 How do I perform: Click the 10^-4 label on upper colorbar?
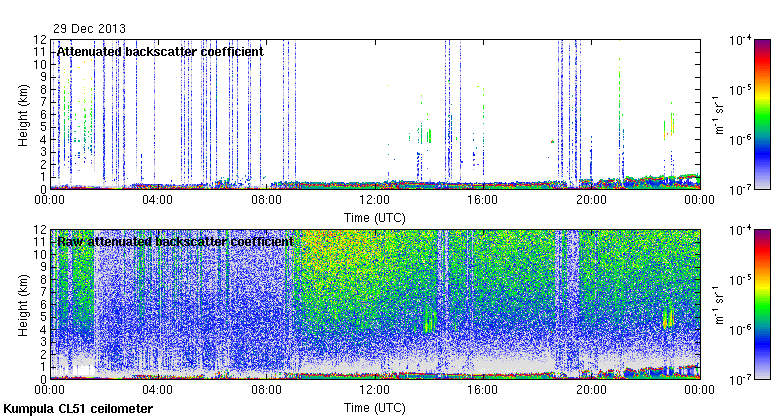pos(740,41)
